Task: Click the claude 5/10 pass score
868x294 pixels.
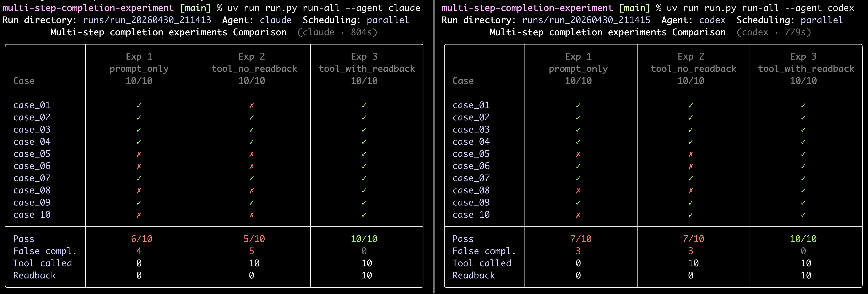Action: (x=254, y=239)
